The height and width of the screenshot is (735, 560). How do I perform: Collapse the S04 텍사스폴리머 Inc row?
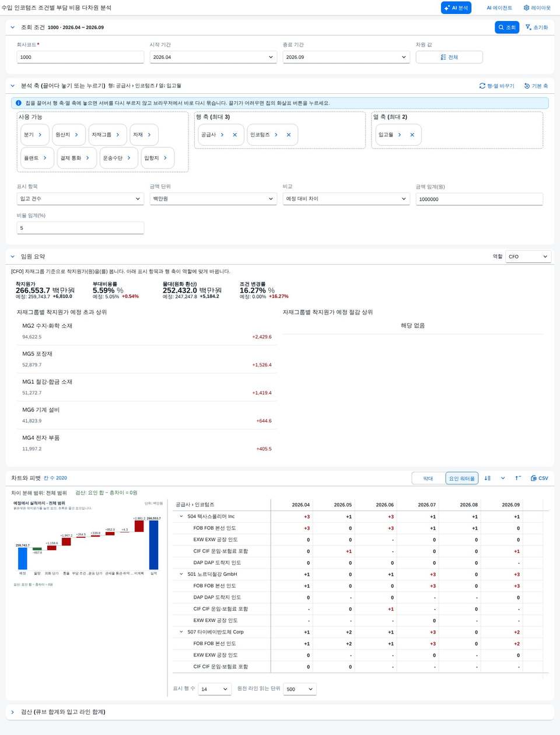click(181, 516)
